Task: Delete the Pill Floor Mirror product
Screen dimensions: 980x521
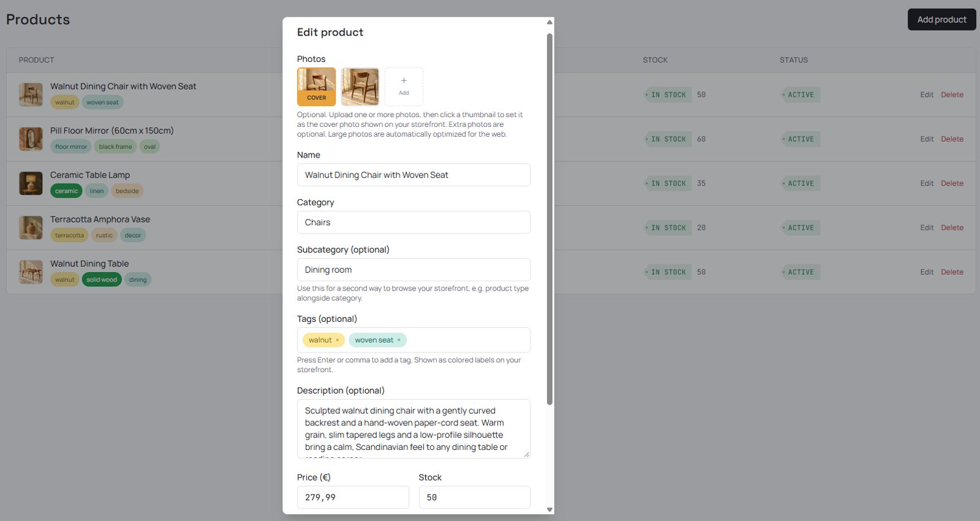Action: [x=952, y=139]
